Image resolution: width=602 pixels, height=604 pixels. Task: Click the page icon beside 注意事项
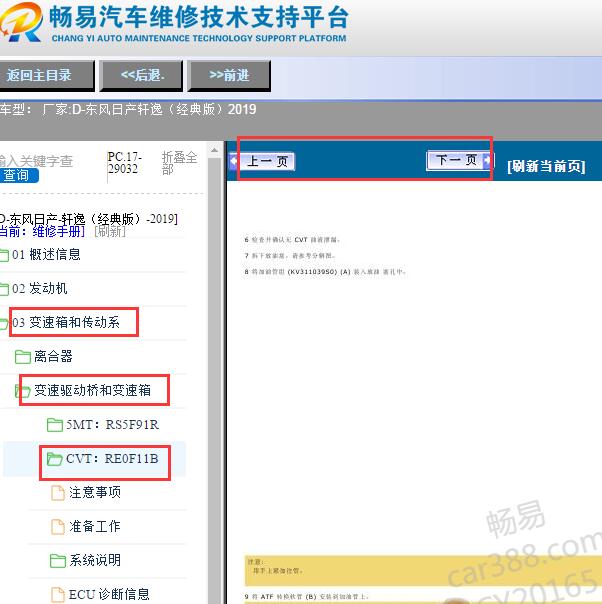[58, 493]
